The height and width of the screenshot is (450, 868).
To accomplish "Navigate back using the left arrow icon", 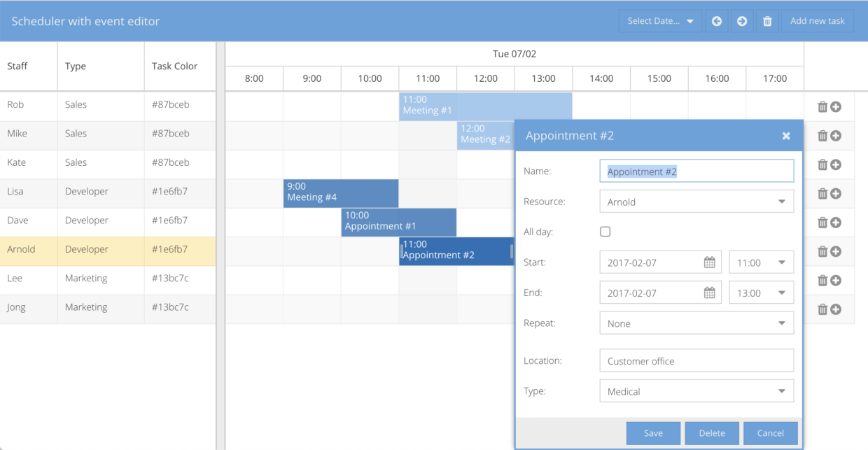I will coord(716,21).
